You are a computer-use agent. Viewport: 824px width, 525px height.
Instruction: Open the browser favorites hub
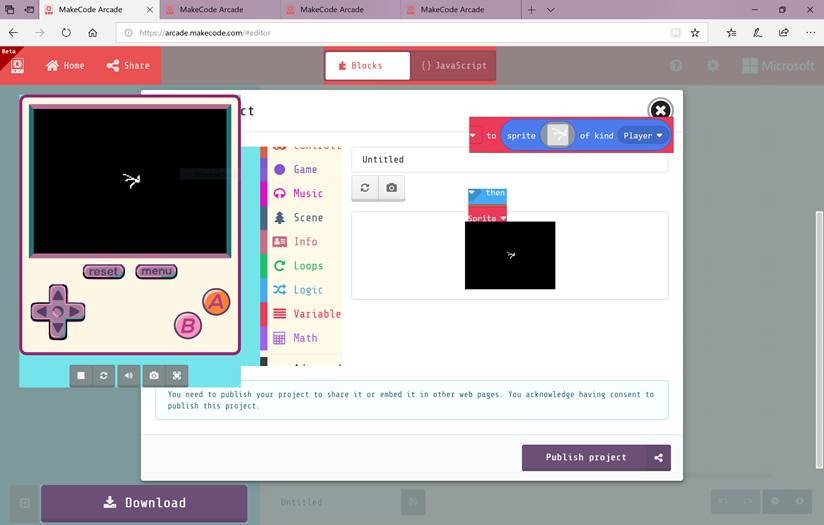[731, 33]
